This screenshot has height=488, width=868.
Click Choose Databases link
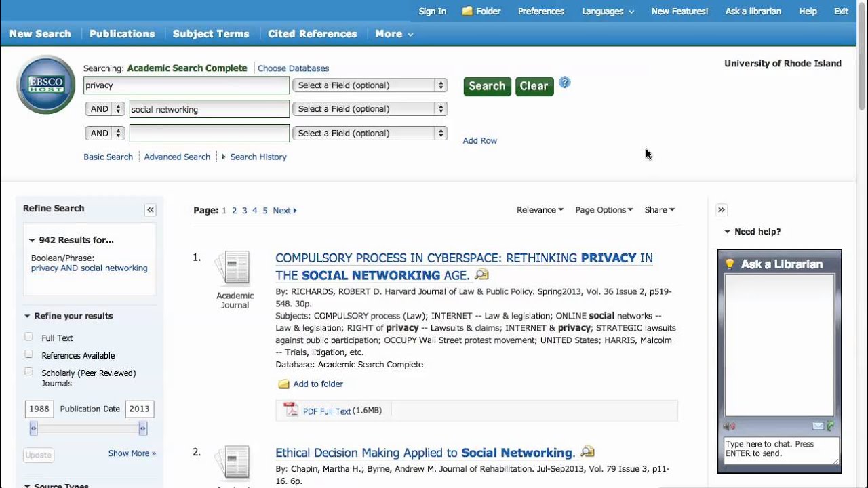293,68
